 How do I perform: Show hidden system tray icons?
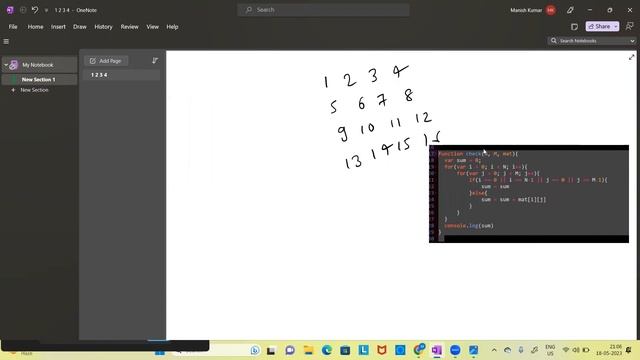click(x=494, y=350)
